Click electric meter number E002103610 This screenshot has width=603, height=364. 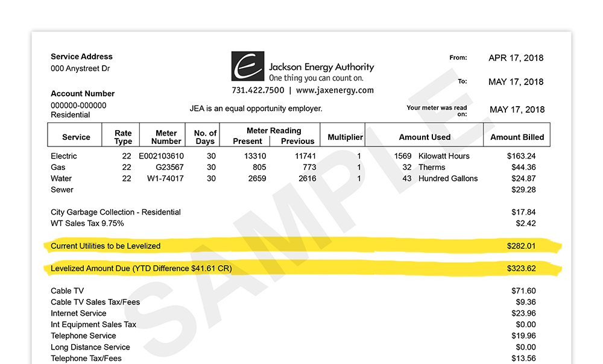[161, 156]
